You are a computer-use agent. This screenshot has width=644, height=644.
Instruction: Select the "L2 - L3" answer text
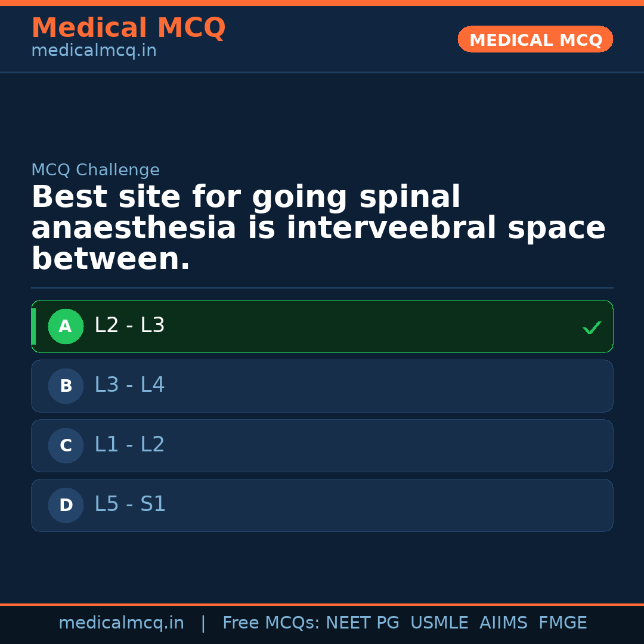129,326
